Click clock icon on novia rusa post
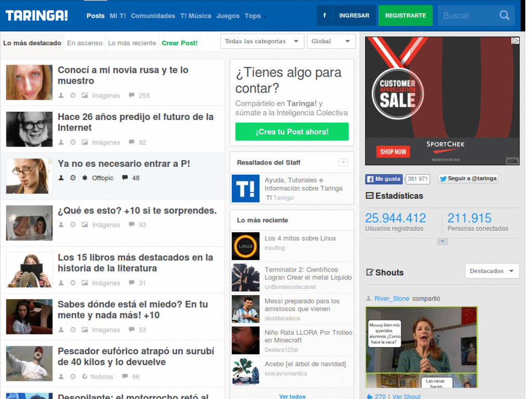The image size is (532, 399). tap(73, 96)
